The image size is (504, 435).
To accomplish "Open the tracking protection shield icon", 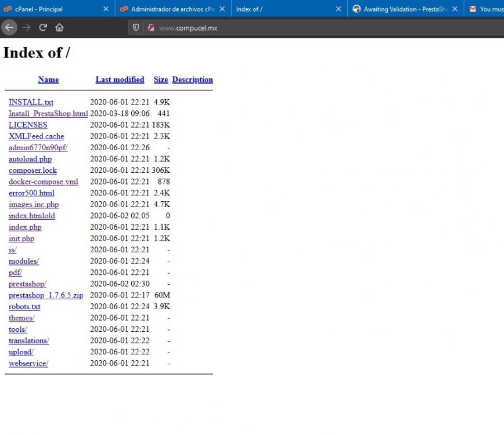I will (x=136, y=28).
